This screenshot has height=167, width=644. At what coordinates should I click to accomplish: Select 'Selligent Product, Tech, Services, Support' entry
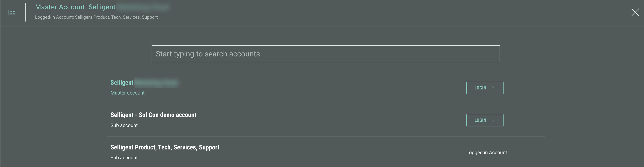tap(165, 147)
